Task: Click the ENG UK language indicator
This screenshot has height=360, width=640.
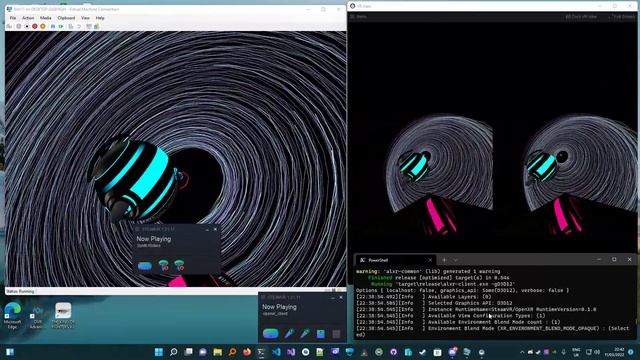Action: 576,352
